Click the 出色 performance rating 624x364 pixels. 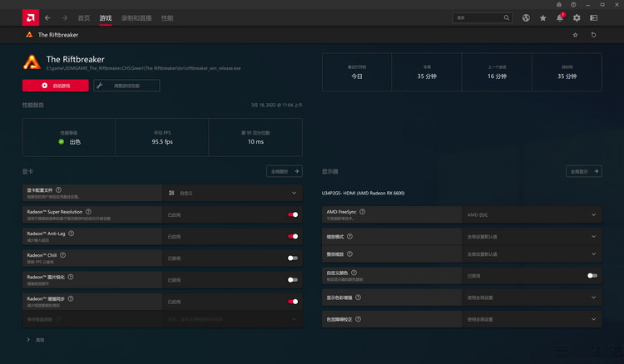click(x=75, y=142)
